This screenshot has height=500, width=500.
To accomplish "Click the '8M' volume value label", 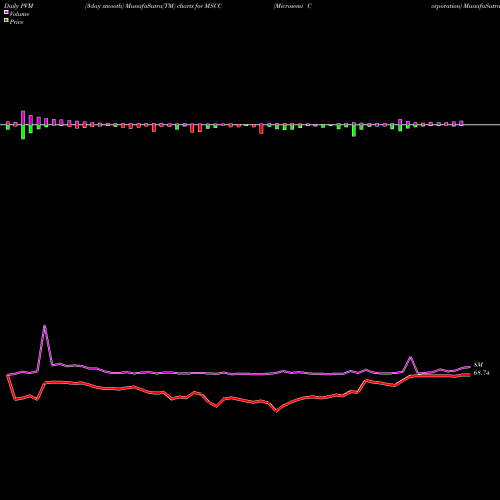I will click(x=478, y=365).
